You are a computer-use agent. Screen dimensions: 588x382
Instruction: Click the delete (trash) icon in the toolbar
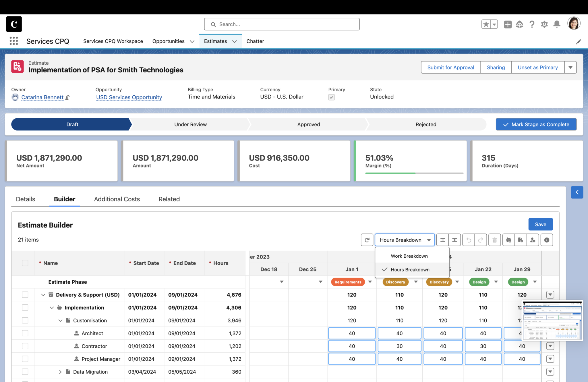tap(494, 240)
